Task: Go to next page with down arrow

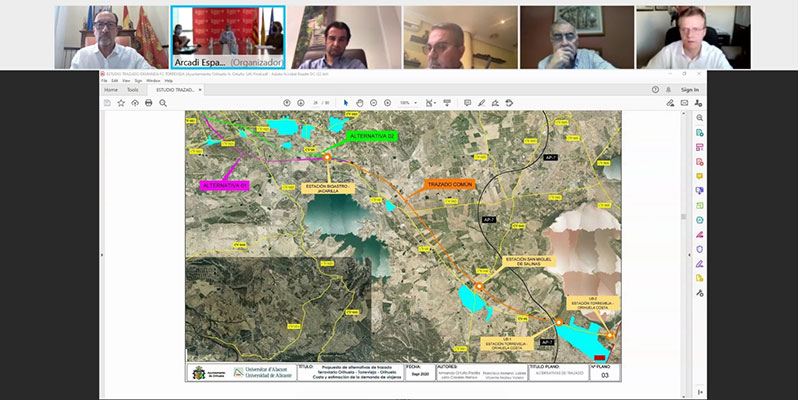Action: (x=299, y=102)
